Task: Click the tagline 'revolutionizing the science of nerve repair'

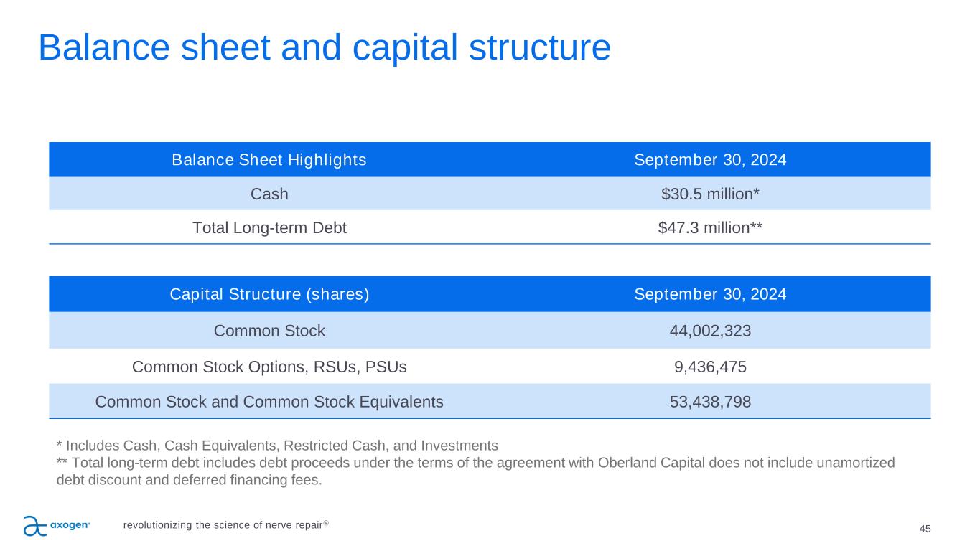Action: [x=225, y=524]
